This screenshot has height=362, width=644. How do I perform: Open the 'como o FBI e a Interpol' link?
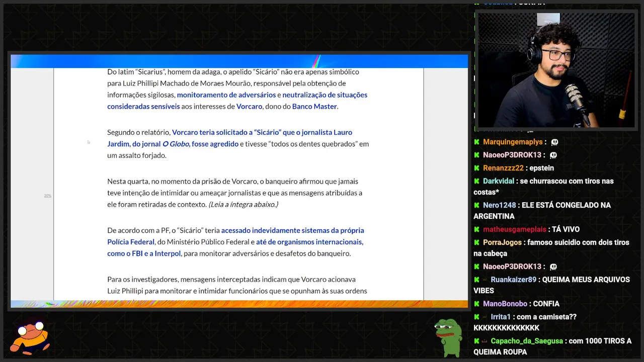tap(144, 253)
